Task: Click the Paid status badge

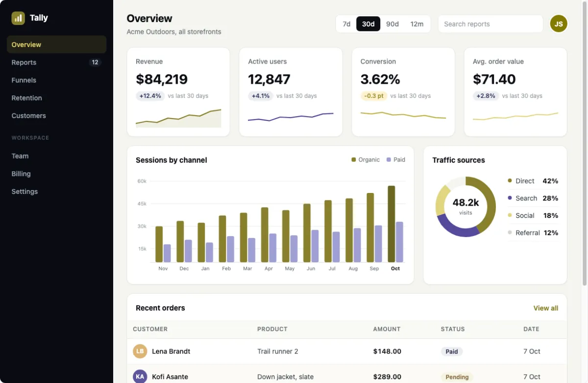Action: [452, 351]
